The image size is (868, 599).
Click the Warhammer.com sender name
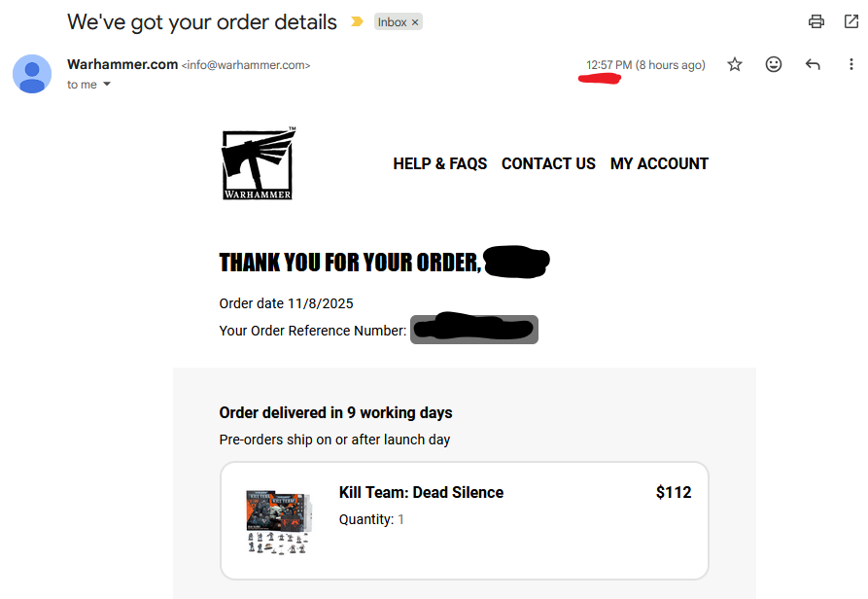click(122, 64)
